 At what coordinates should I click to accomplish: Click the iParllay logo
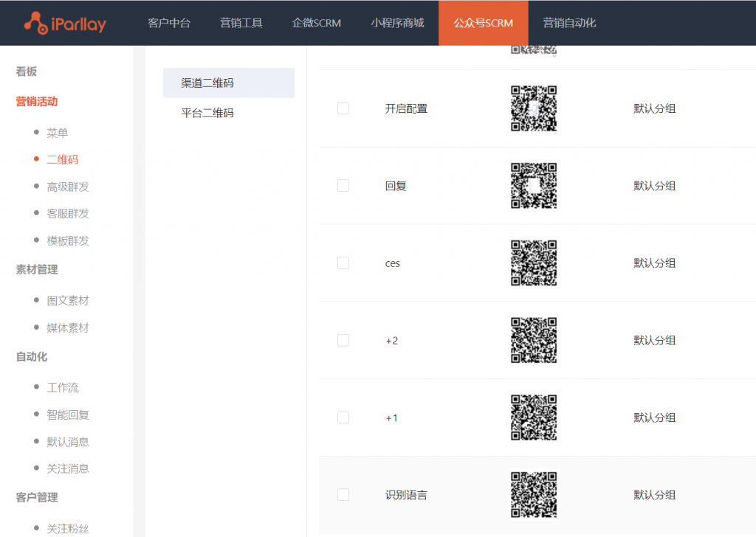coord(65,23)
